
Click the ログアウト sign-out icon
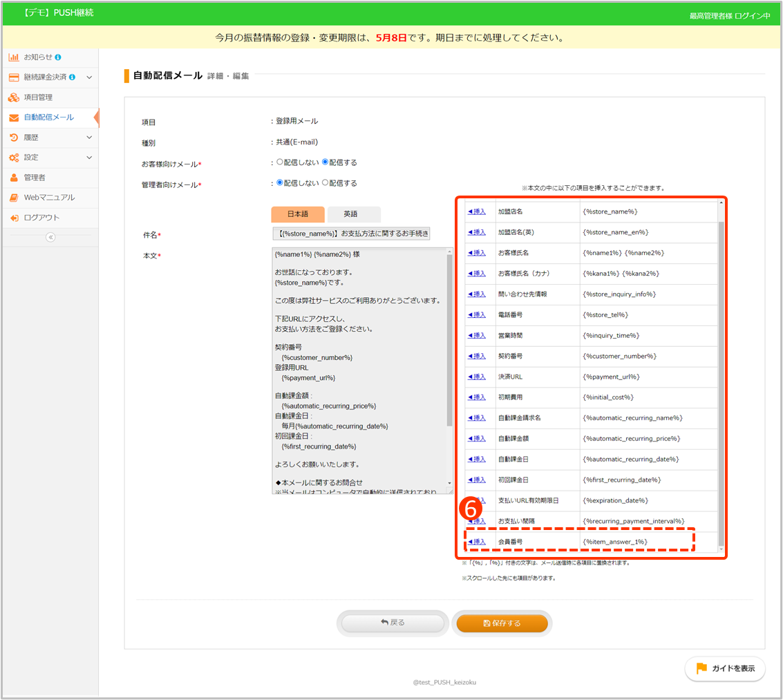14,218
